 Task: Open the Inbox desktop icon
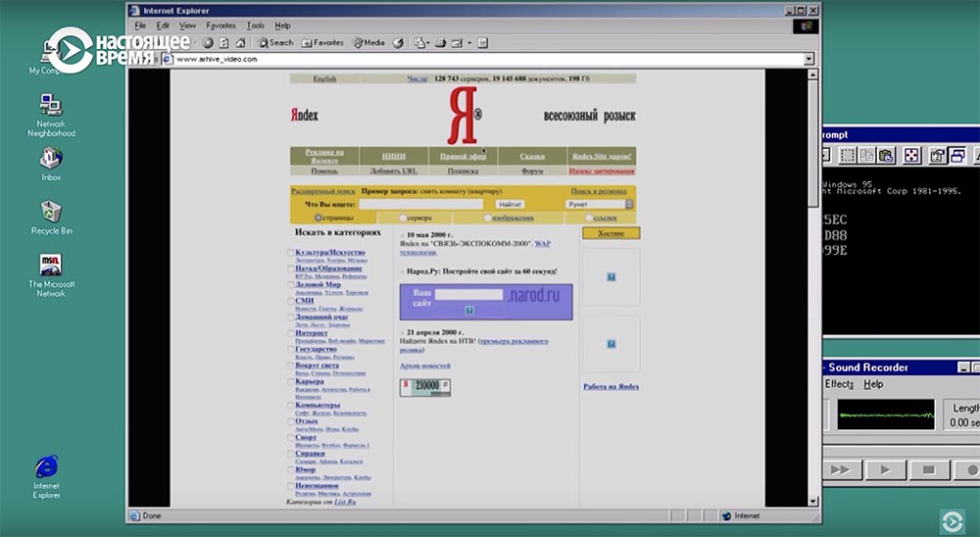51,164
